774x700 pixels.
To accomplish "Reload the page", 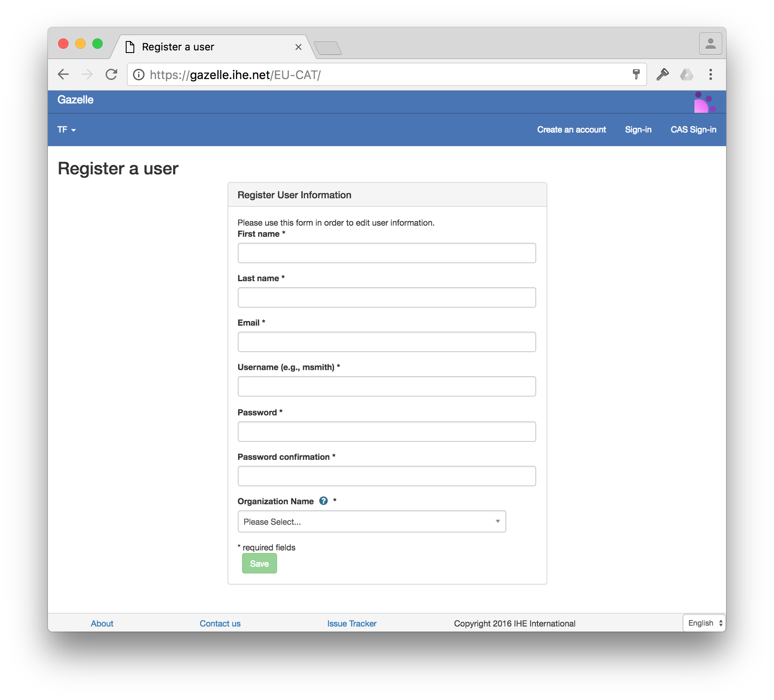I will [x=111, y=74].
